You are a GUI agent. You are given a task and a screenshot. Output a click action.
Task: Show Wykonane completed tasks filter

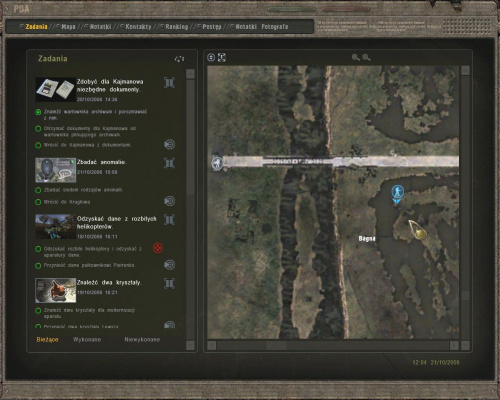tap(87, 340)
